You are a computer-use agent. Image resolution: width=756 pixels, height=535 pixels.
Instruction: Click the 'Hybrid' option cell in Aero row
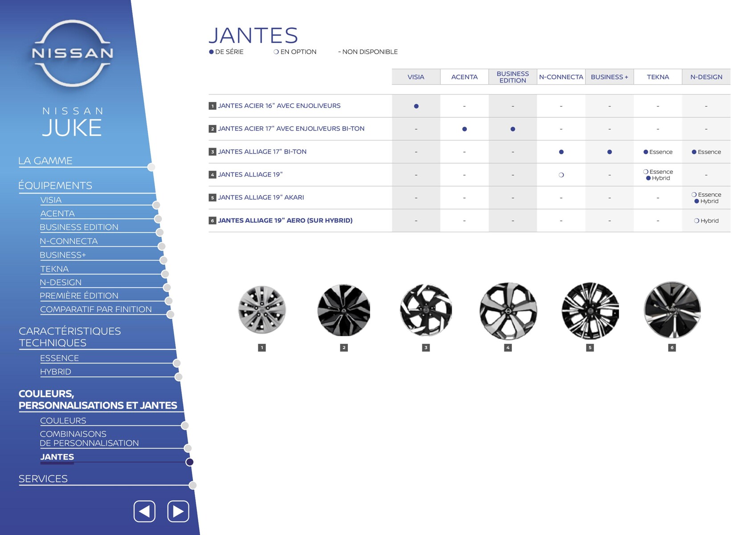point(707,221)
